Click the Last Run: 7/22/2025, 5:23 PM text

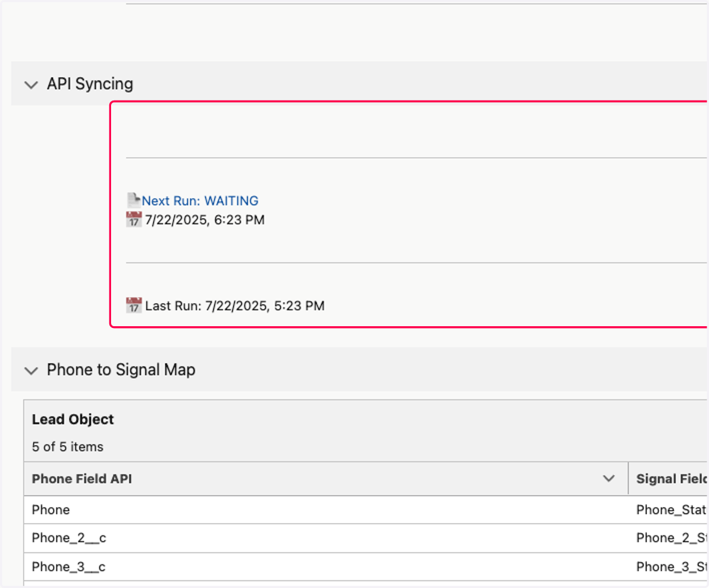235,306
